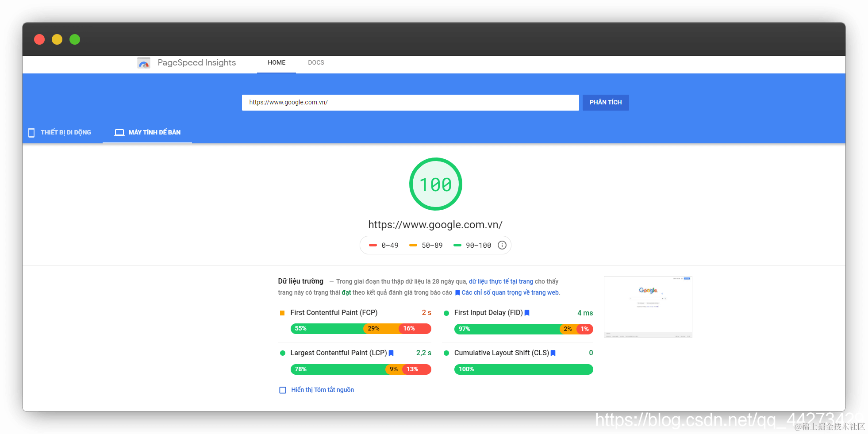Image resolution: width=868 pixels, height=434 pixels.
Task: Open the dữ liệu thực tế tại trang link
Action: (501, 281)
